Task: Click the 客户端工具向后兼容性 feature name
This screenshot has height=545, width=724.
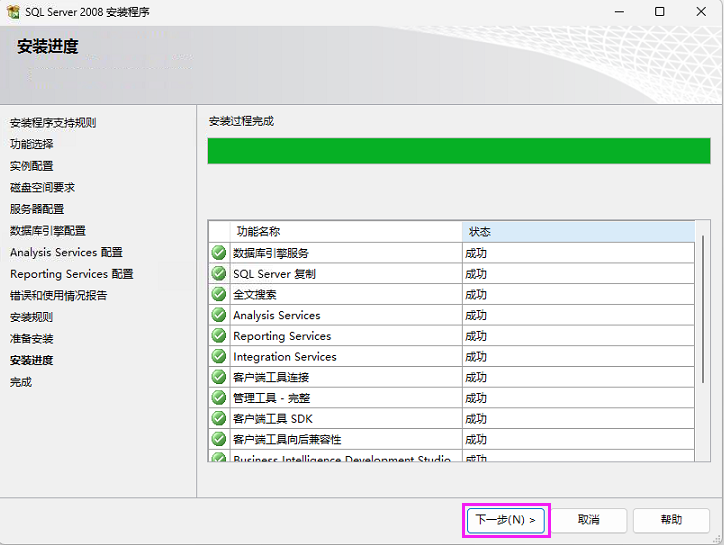Action: [287, 440]
